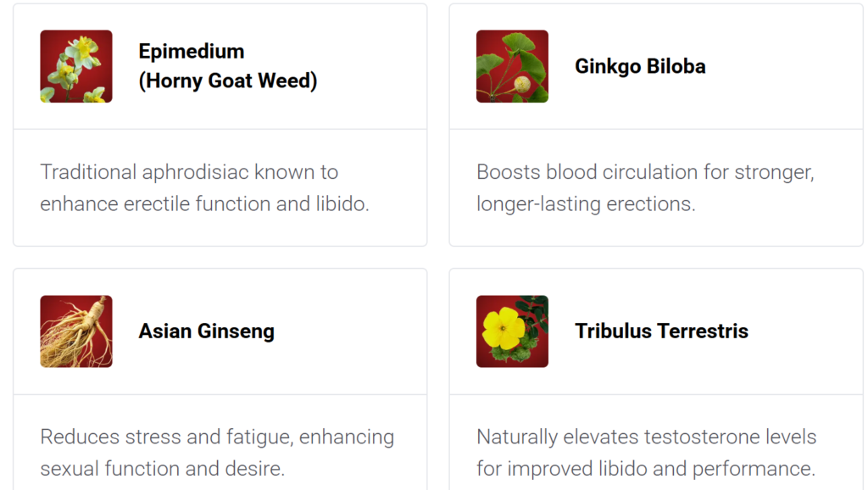Image resolution: width=868 pixels, height=490 pixels.
Task: Click the 'Reduces stress and fatigue' description
Action: pyautogui.click(x=217, y=453)
